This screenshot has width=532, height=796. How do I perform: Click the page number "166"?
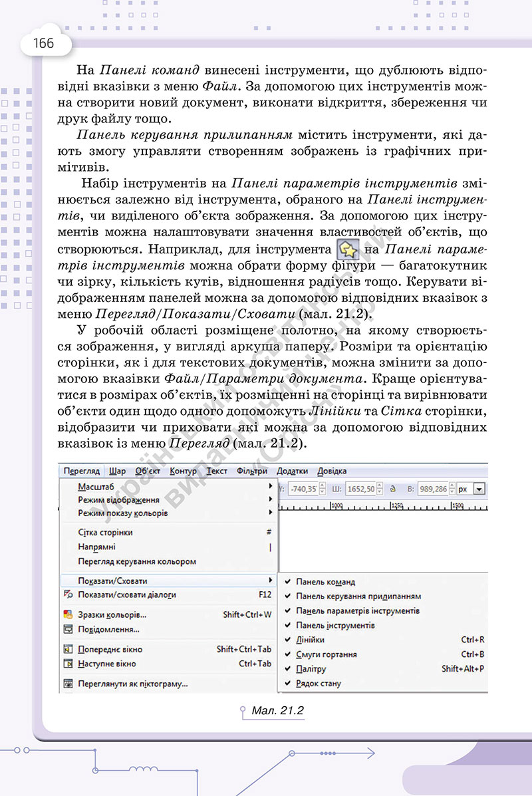tap(44, 43)
